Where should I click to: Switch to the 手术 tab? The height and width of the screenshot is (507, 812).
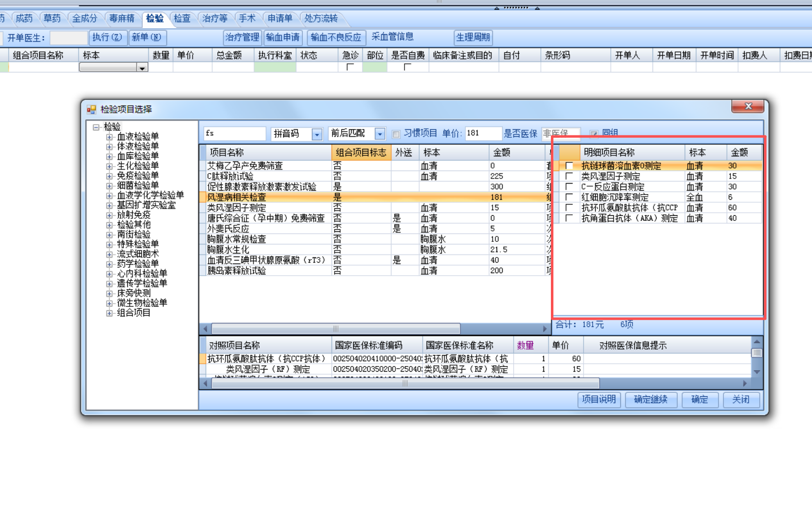247,19
